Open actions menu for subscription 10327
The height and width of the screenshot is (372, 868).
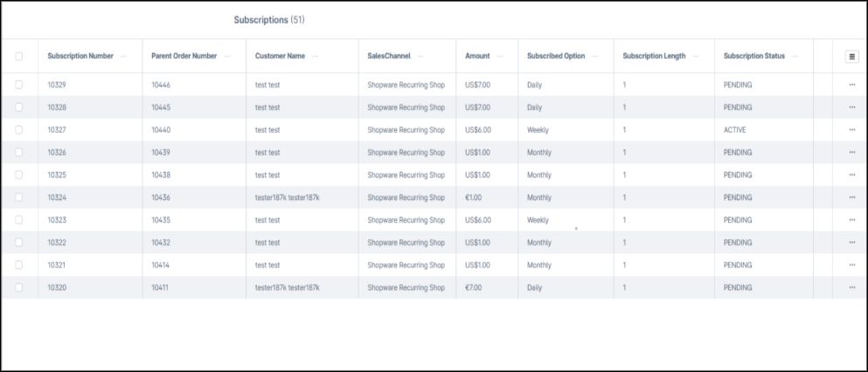coord(851,130)
